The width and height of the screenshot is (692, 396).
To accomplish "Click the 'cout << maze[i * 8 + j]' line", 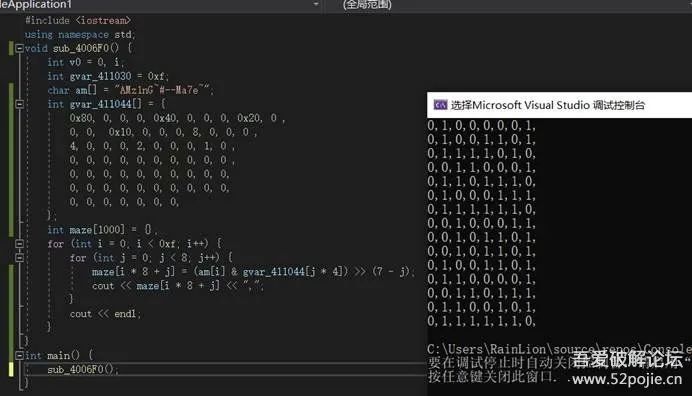I will tap(178, 286).
